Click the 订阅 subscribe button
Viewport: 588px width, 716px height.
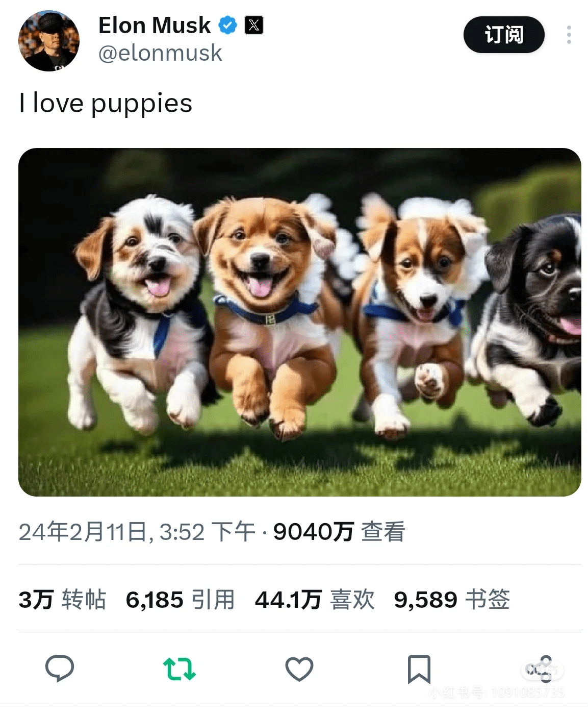pos(504,35)
